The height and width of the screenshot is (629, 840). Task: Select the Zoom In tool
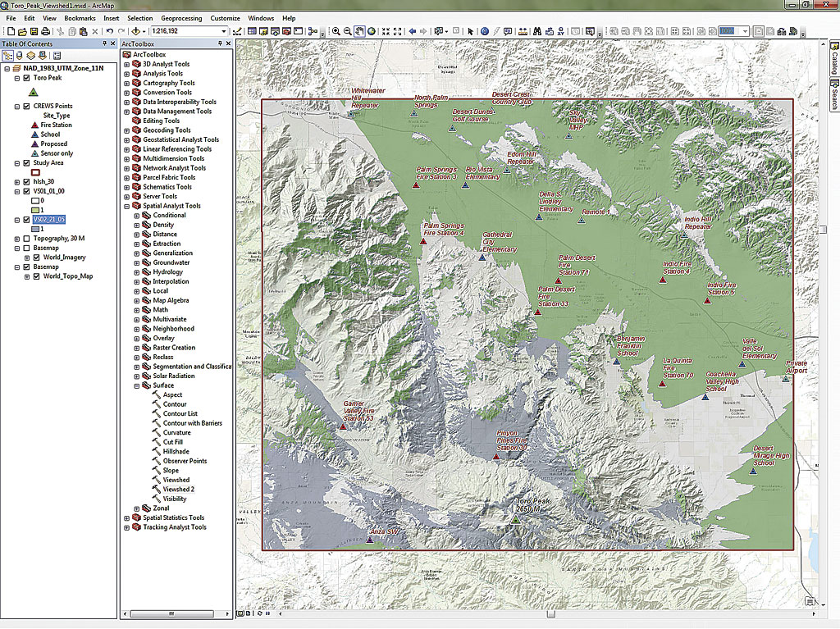(x=336, y=31)
